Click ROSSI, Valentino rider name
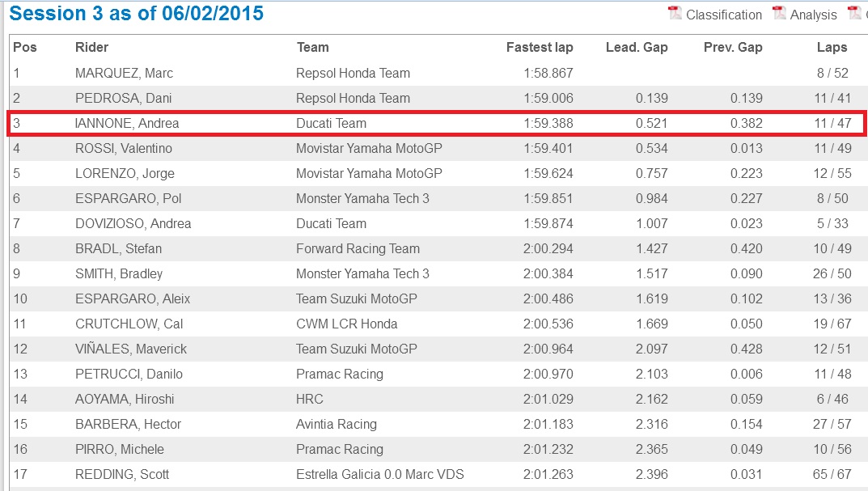The height and width of the screenshot is (491, 868). pyautogui.click(x=124, y=148)
